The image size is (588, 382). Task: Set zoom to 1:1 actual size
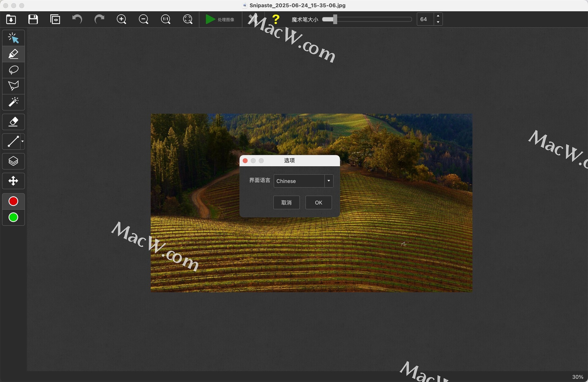click(x=166, y=20)
